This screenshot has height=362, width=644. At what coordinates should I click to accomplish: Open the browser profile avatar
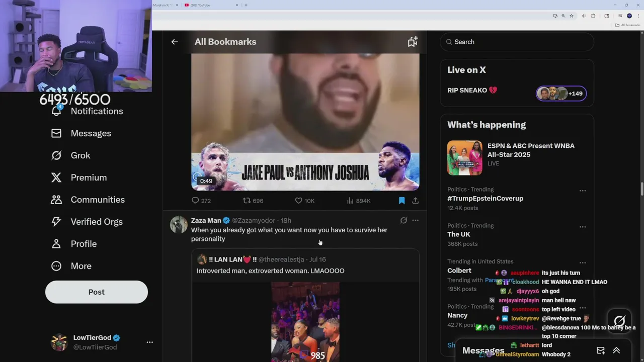pos(629,16)
